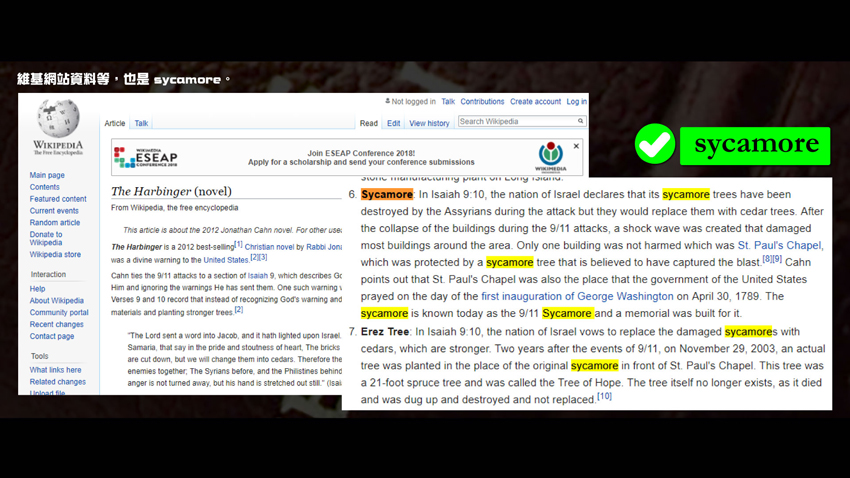
Task: Click the search magnifier icon
Action: pyautogui.click(x=580, y=121)
